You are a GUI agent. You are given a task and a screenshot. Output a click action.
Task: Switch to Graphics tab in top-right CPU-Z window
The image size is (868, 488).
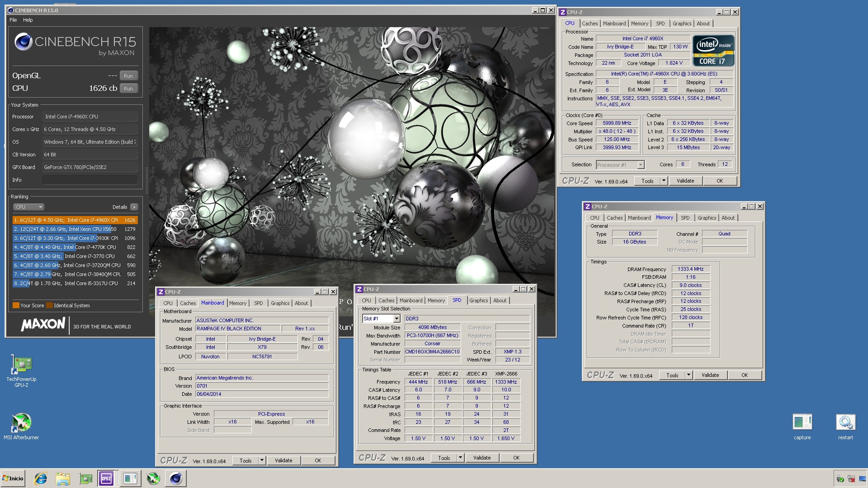682,23
